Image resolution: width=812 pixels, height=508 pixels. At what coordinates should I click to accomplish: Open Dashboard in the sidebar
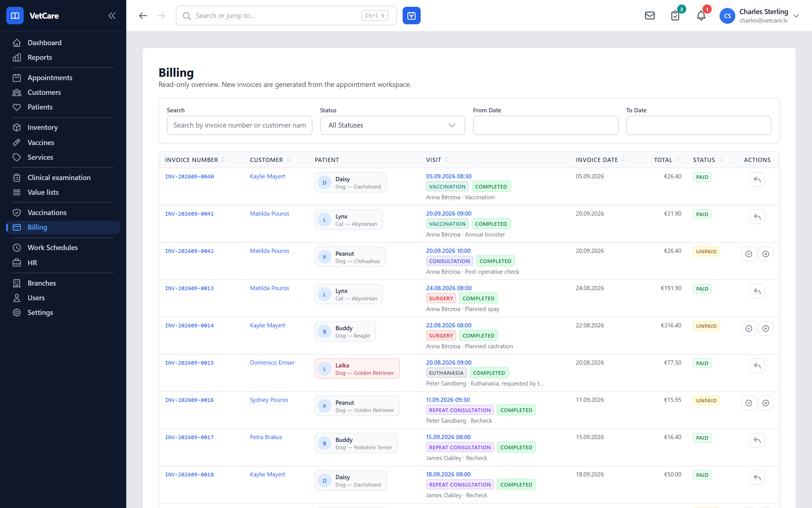(63, 43)
